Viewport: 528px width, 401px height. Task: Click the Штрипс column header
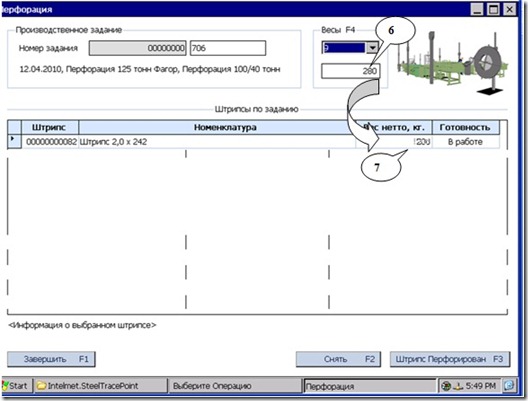pyautogui.click(x=50, y=127)
